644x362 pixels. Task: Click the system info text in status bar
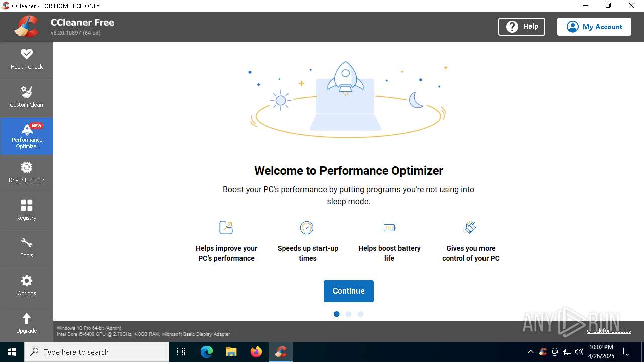point(143,331)
